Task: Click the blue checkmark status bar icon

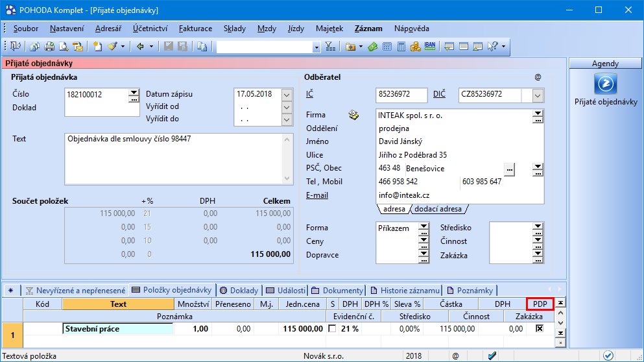Action: tap(492, 356)
